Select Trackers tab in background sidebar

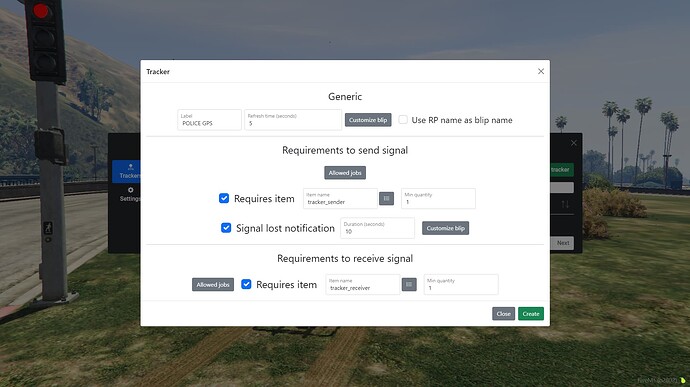(126, 171)
